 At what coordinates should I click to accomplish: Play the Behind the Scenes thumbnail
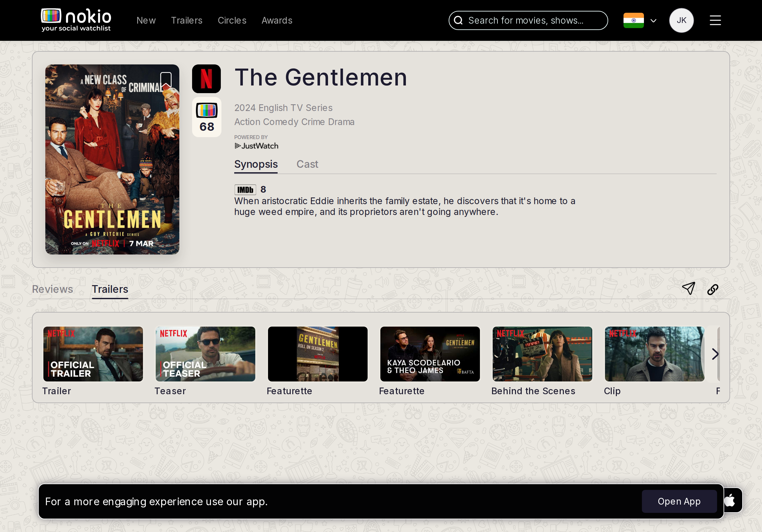(x=542, y=354)
